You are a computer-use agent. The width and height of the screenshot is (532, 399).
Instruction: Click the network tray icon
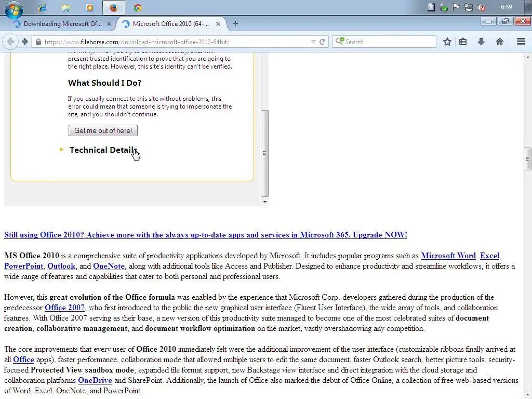click(x=469, y=7)
